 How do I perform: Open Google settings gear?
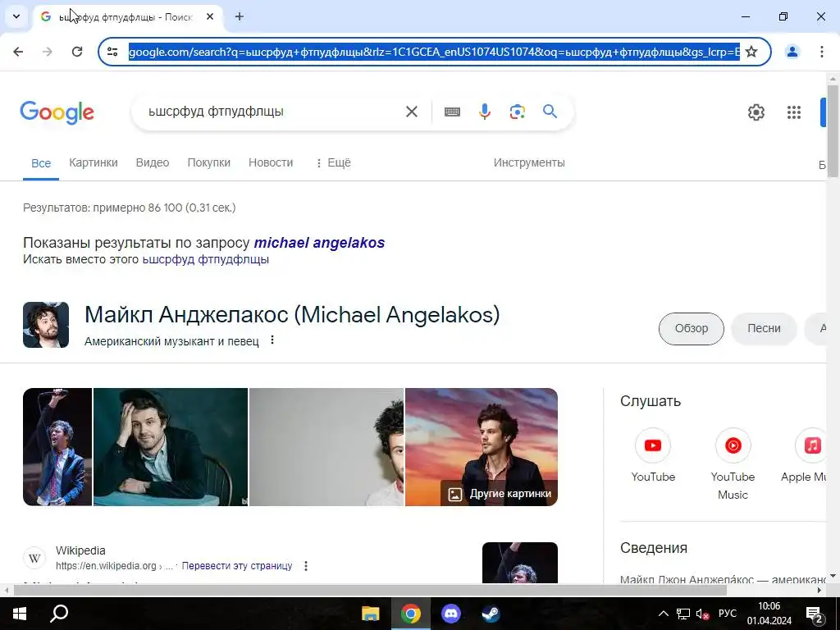[756, 112]
